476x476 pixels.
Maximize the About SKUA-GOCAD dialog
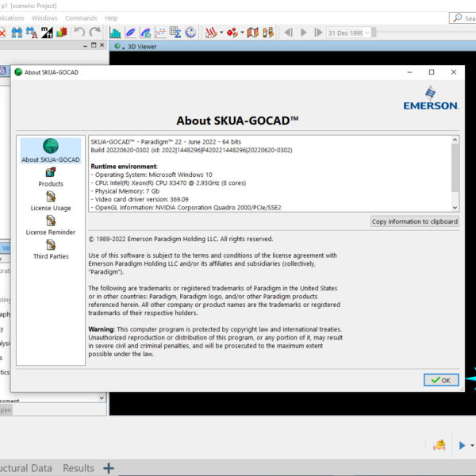(x=432, y=72)
